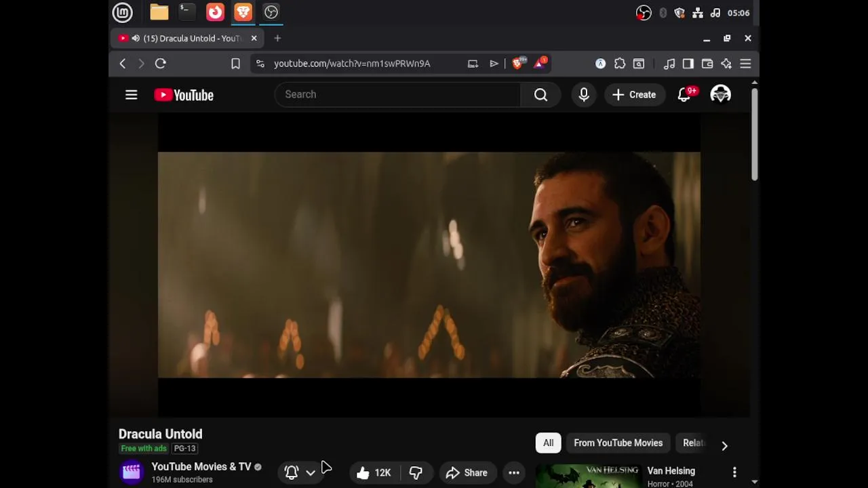The image size is (868, 488).
Task: Open the Brave Rewards triangle icon
Action: (540, 64)
